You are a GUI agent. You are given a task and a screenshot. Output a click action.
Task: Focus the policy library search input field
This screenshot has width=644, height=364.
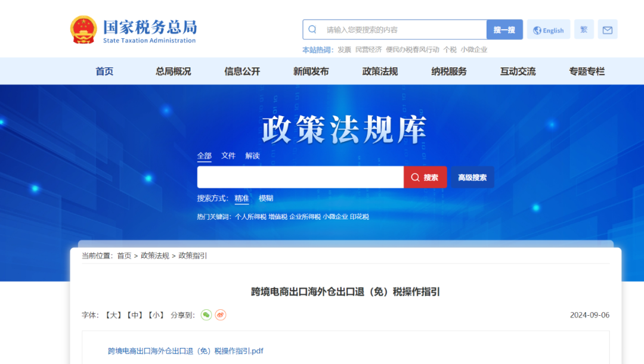[300, 178]
